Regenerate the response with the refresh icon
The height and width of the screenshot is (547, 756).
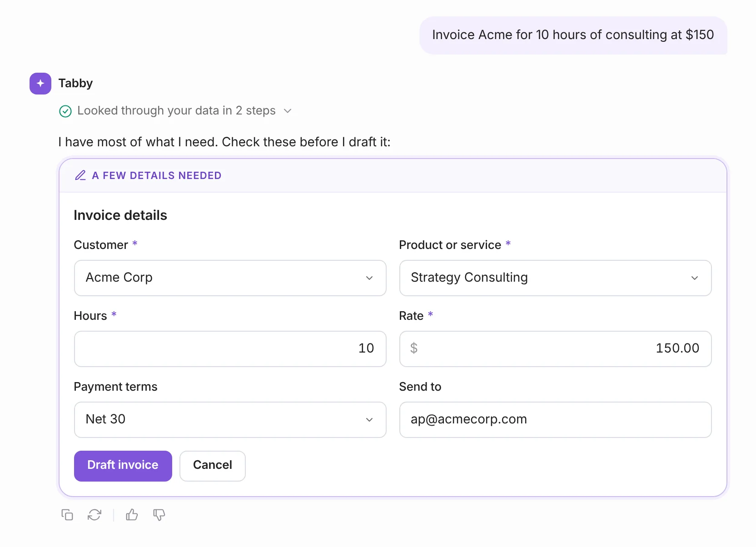coord(94,515)
